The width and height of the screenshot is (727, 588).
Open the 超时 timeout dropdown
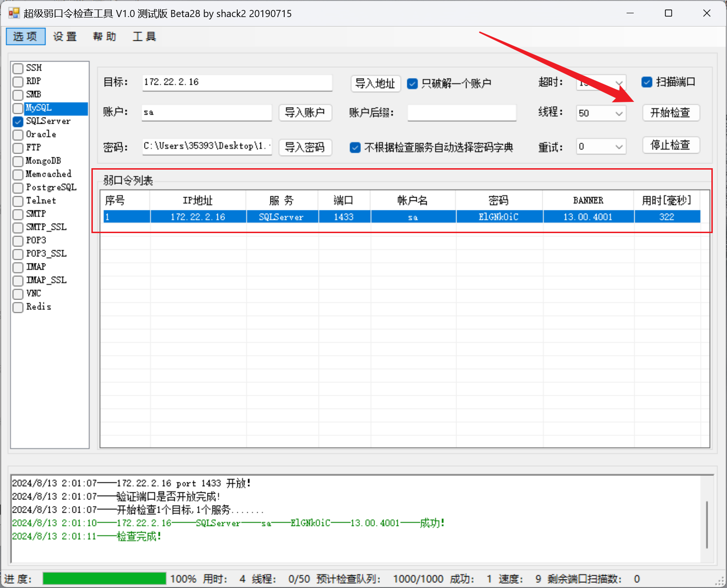619,83
